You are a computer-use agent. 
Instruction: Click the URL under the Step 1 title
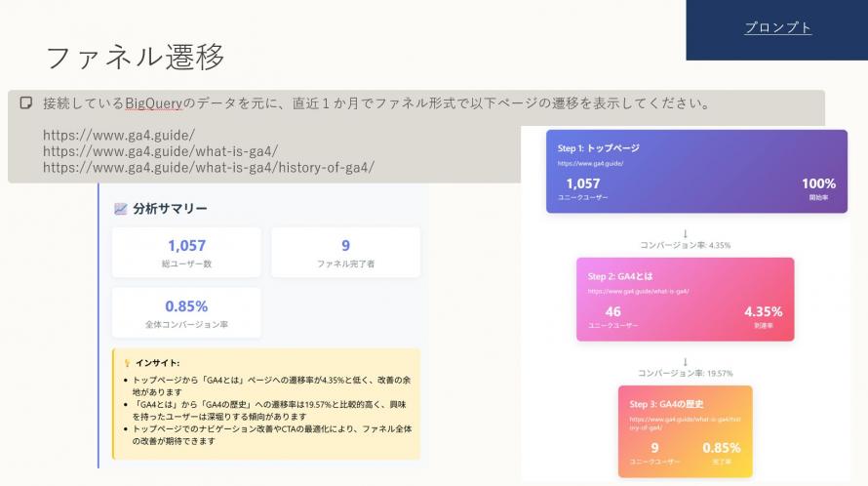590,164
